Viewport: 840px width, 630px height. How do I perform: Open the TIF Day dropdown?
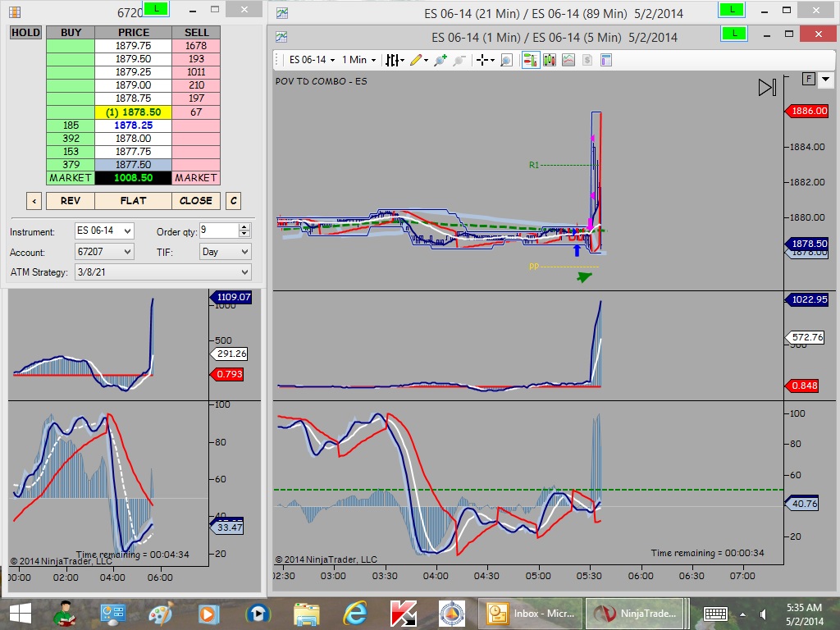[x=225, y=251]
